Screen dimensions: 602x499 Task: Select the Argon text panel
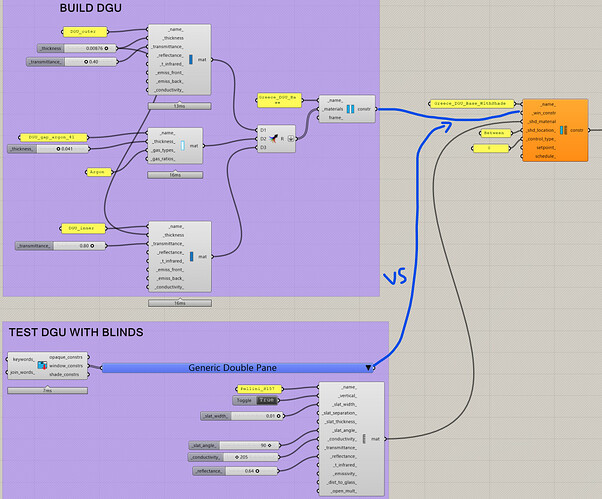100,172
